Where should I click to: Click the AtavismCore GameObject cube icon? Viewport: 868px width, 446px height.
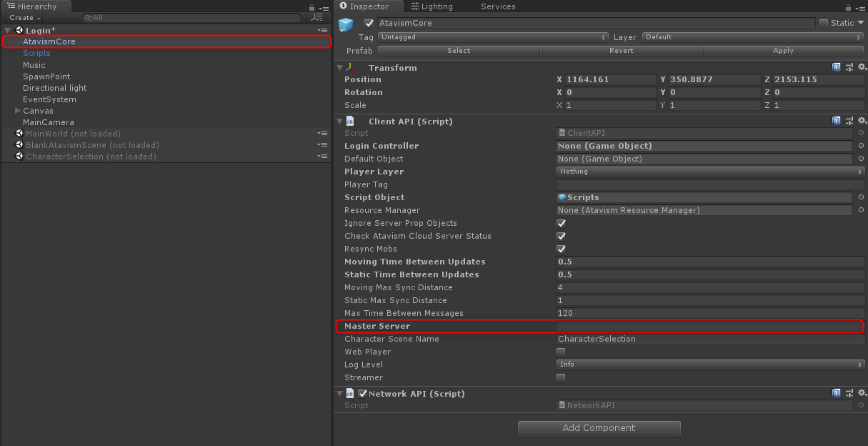click(346, 25)
